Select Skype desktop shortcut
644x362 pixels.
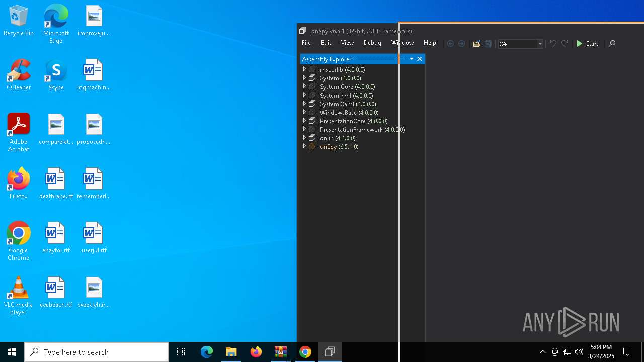click(56, 75)
